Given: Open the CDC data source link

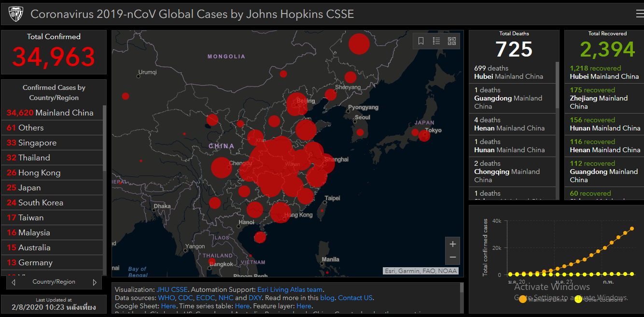Looking at the screenshot, I should [x=186, y=298].
